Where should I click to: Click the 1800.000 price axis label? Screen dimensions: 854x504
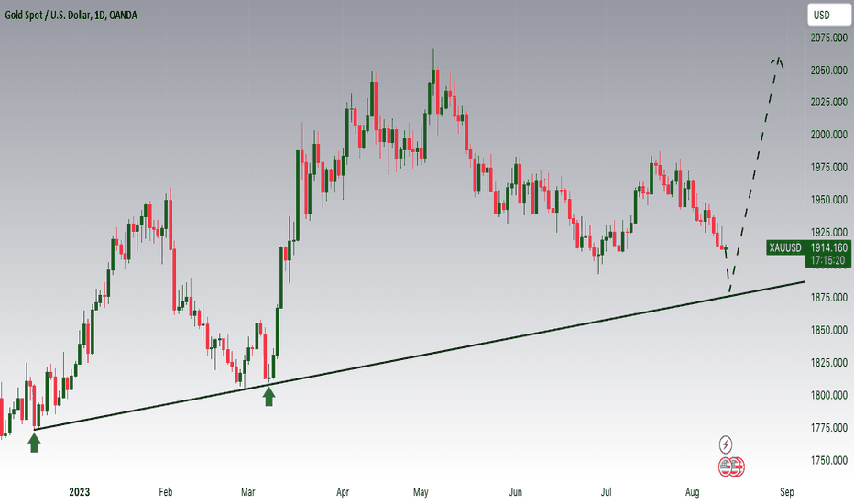(x=828, y=395)
